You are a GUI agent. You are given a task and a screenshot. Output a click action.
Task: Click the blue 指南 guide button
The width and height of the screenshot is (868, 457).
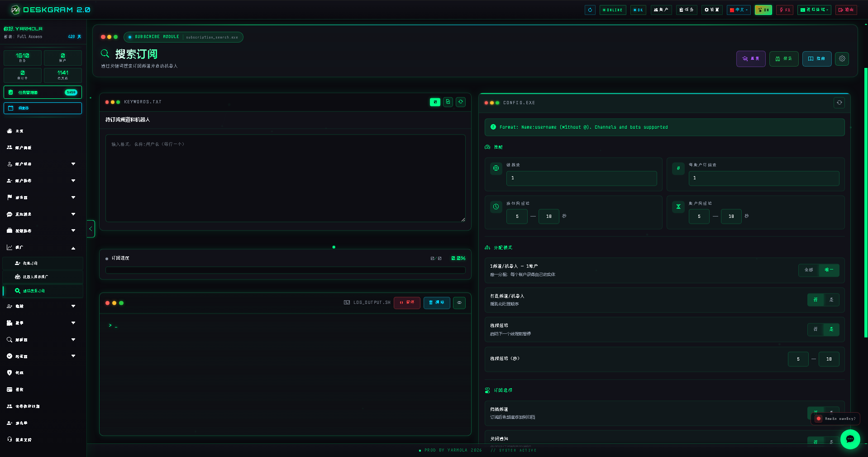point(817,59)
